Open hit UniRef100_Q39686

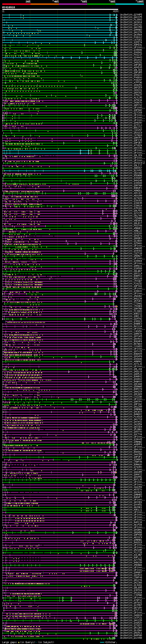point(131,50)
